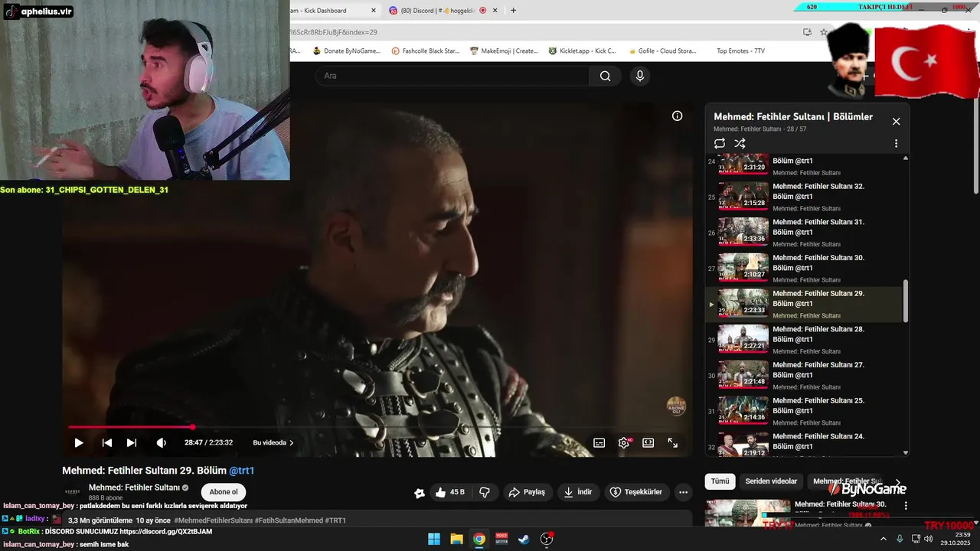980x551 pixels.
Task: Open the taskbar volume control
Action: pos(928,539)
